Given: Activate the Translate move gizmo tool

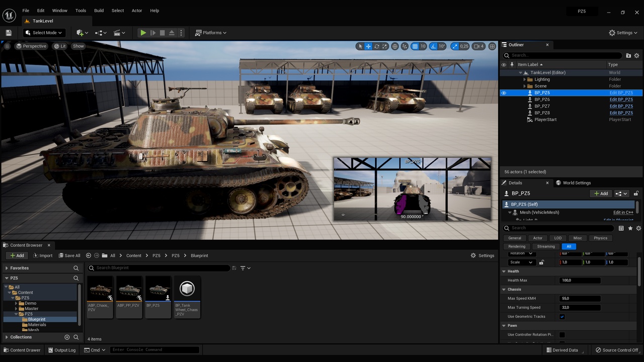Looking at the screenshot, I should tap(368, 46).
